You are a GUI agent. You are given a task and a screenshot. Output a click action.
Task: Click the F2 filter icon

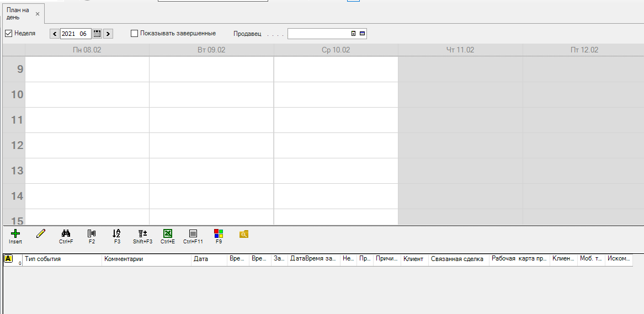[92, 234]
